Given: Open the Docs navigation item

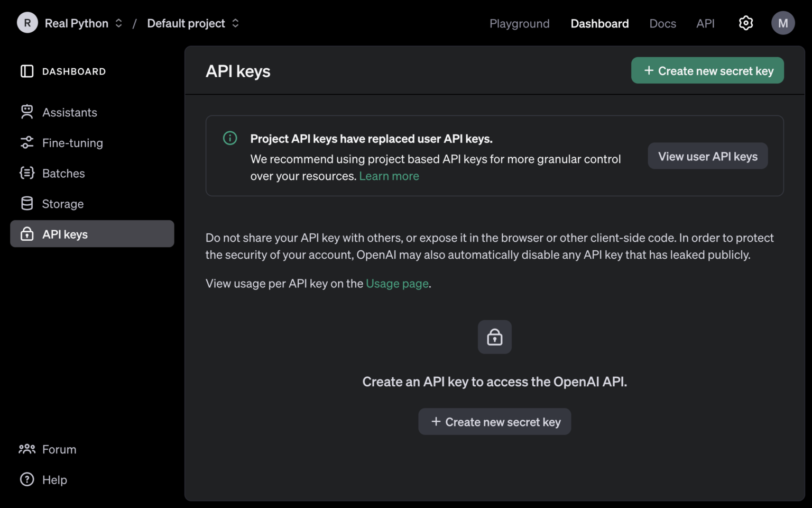Looking at the screenshot, I should pos(662,23).
